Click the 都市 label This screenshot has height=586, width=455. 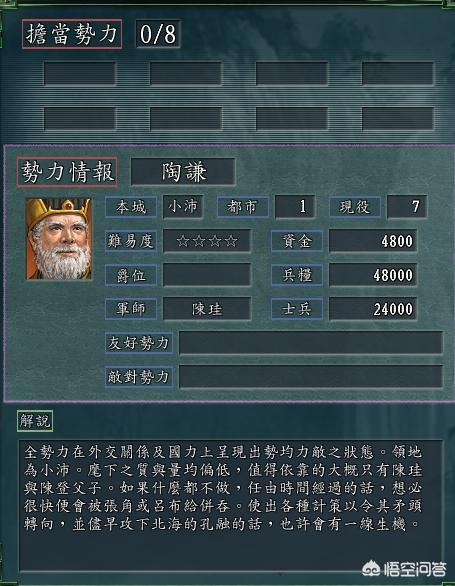point(243,207)
